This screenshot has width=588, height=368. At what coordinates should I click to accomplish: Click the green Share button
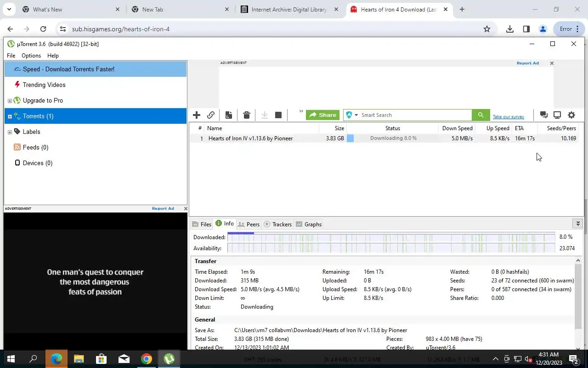coord(322,115)
